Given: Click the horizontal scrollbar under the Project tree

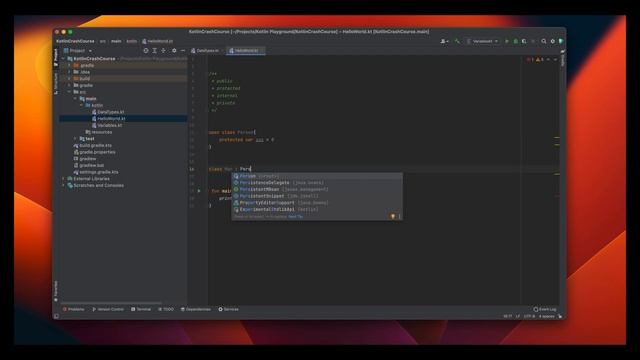Looking at the screenshot, I should 111,303.
